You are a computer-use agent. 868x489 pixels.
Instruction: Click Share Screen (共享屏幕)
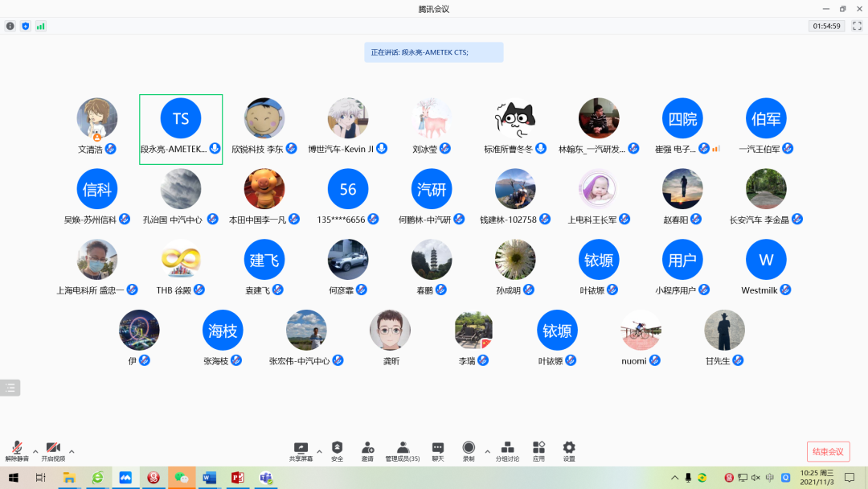[302, 449]
